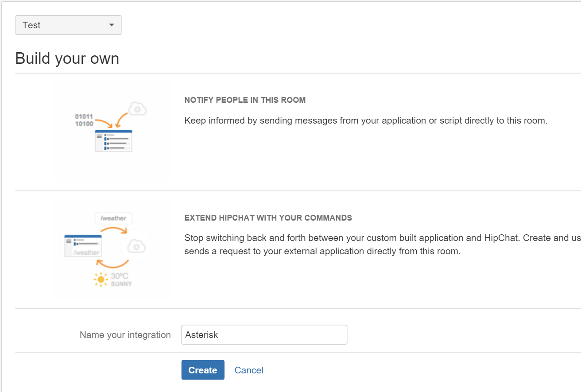Image resolution: width=581 pixels, height=392 pixels.
Task: Click the Keep informed description text
Action: (x=365, y=120)
